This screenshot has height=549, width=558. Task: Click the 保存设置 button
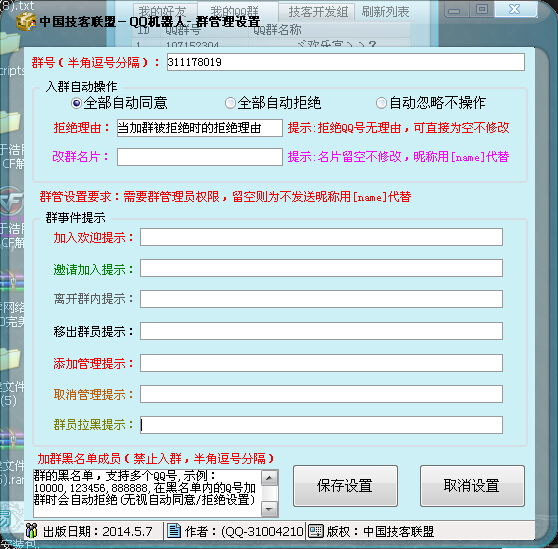pos(345,486)
